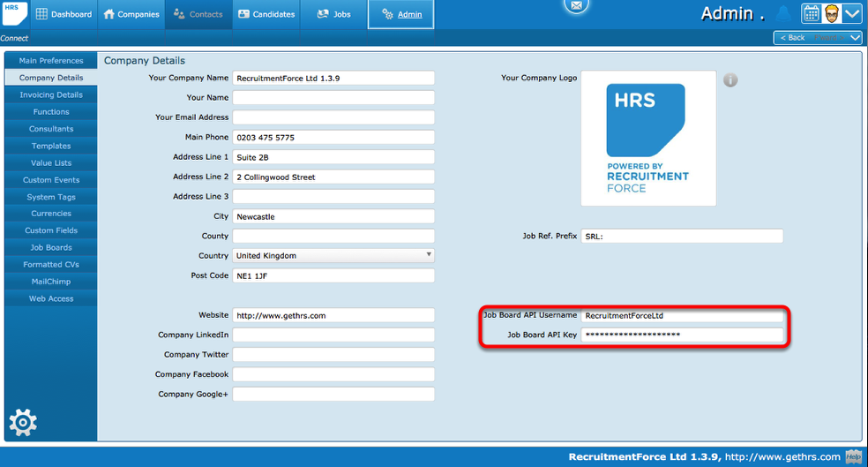This screenshot has height=467, width=868.
Task: Open Currencies section
Action: coord(51,214)
